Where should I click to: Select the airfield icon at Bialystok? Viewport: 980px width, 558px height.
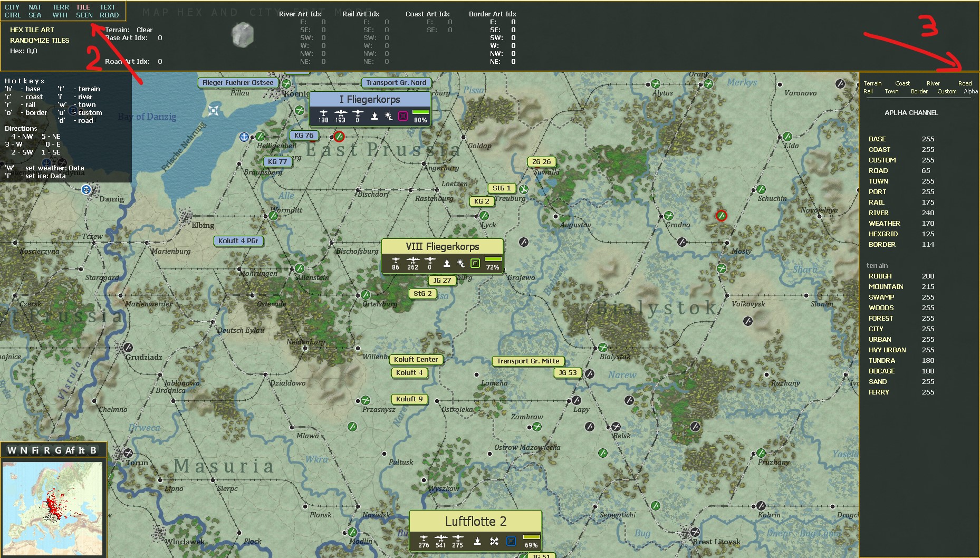[603, 348]
